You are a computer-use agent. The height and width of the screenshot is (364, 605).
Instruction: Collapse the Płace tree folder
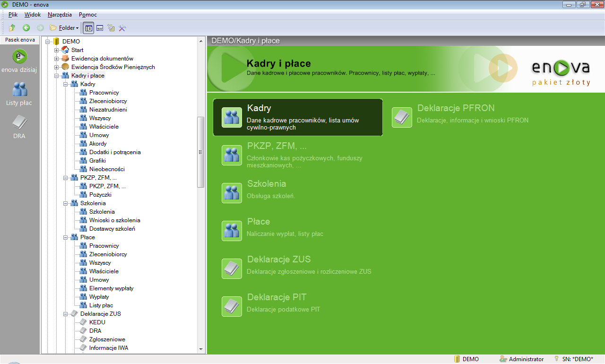click(66, 237)
